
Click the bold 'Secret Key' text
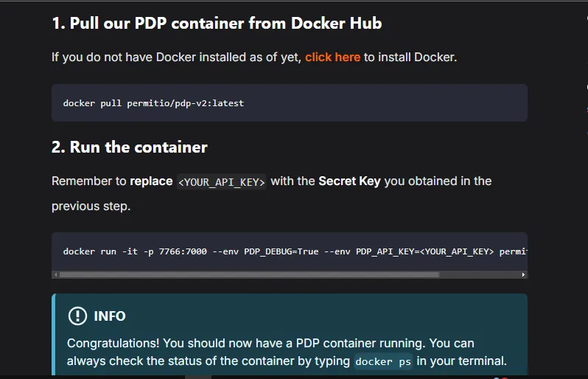click(349, 181)
